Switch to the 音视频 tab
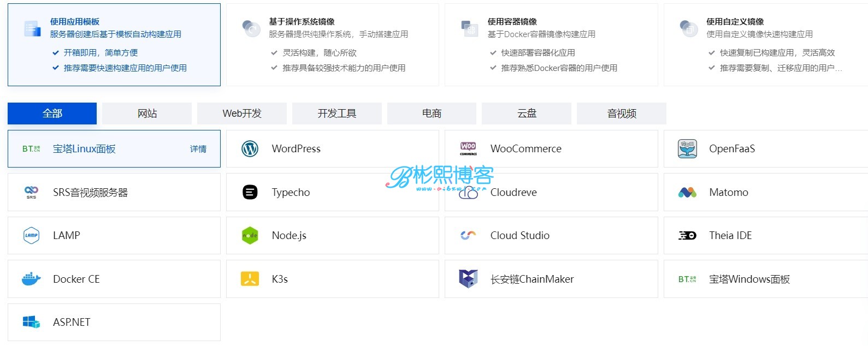 (x=622, y=114)
